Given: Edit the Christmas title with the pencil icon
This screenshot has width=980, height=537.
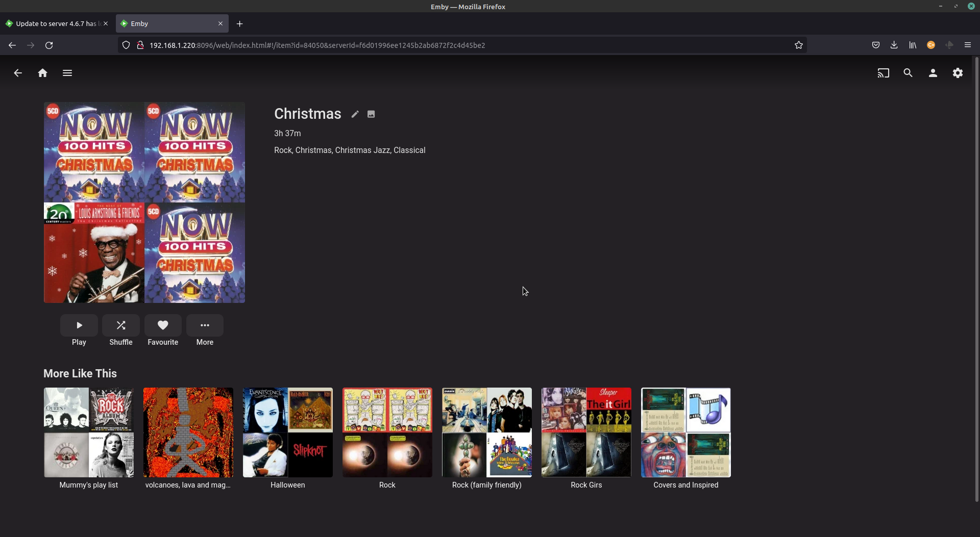Looking at the screenshot, I should click(x=355, y=114).
